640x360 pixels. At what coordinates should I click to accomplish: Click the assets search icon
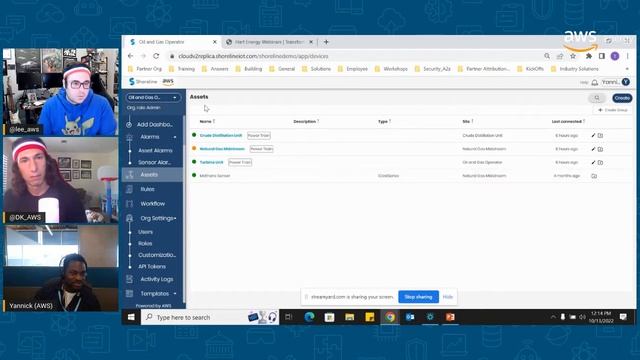(597, 98)
